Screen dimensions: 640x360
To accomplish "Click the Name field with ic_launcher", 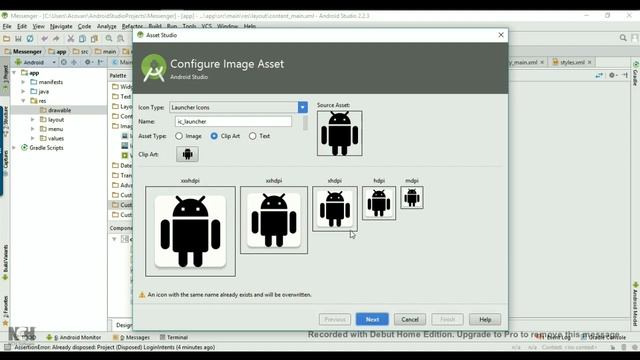I will click(x=233, y=121).
